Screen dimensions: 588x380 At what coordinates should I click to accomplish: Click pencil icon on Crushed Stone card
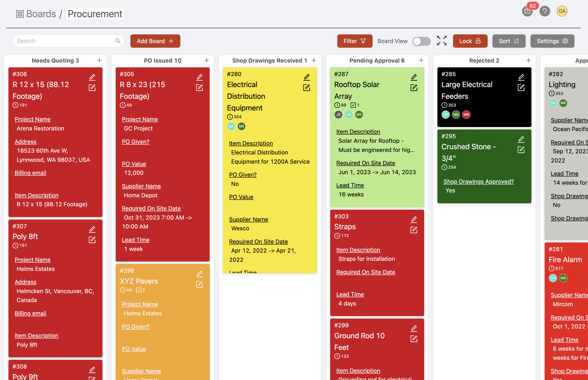[x=521, y=139]
